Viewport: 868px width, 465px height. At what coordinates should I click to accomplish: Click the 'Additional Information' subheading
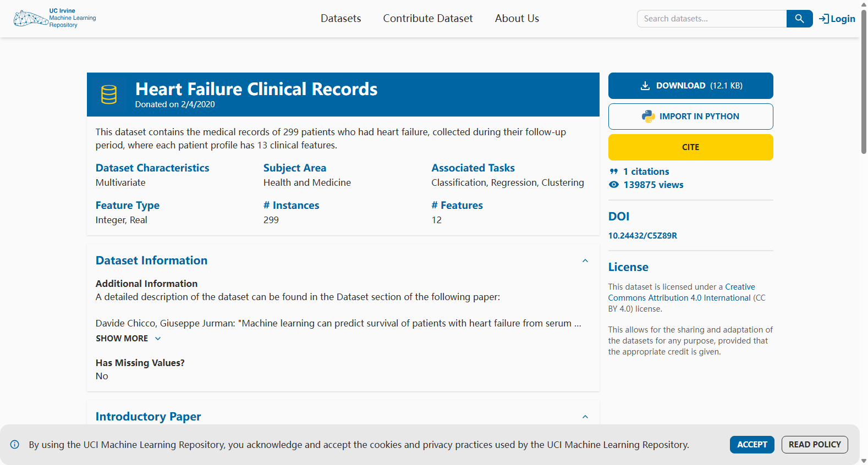[x=146, y=284]
